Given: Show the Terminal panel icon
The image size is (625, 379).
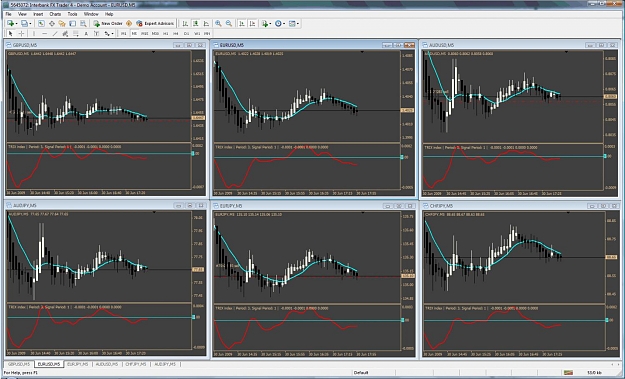Looking at the screenshot, I should pos(73,24).
